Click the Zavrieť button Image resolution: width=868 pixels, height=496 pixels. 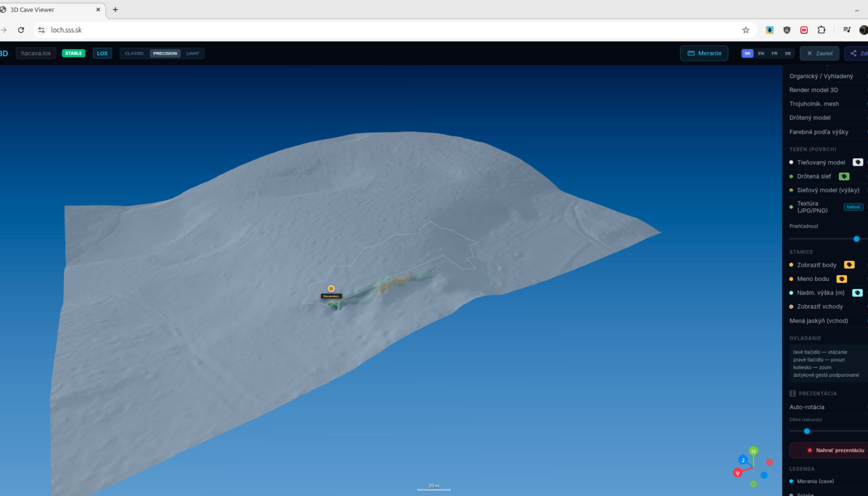click(819, 53)
